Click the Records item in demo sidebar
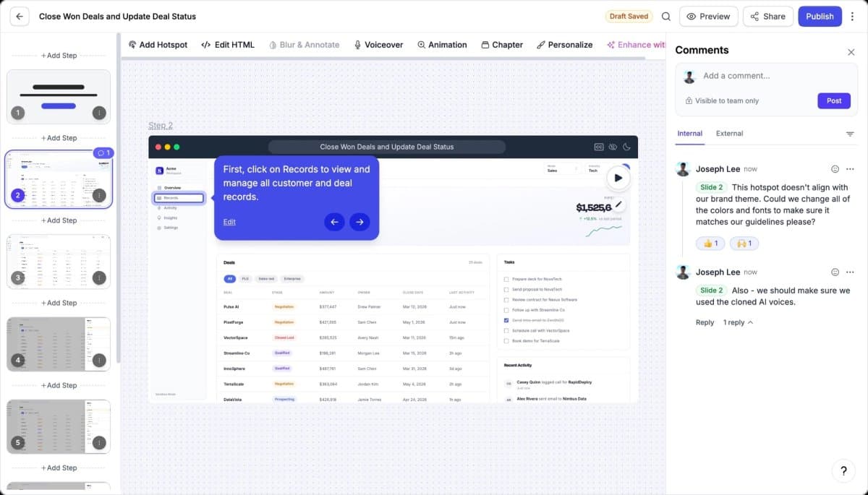868x495 pixels. 179,198
